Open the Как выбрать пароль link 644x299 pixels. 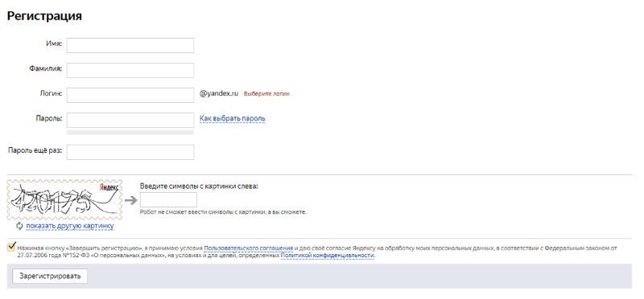pos(233,118)
